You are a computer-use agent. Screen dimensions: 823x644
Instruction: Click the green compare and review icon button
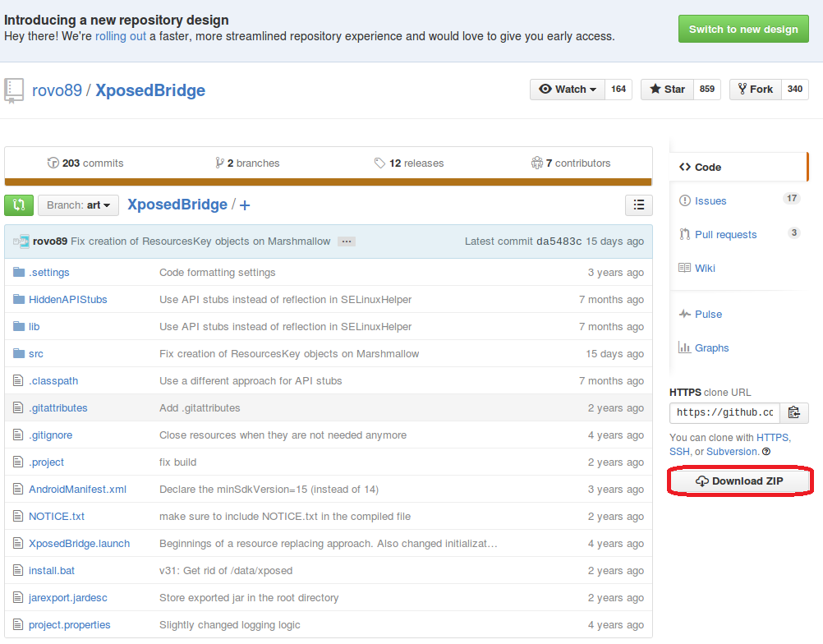(x=19, y=205)
